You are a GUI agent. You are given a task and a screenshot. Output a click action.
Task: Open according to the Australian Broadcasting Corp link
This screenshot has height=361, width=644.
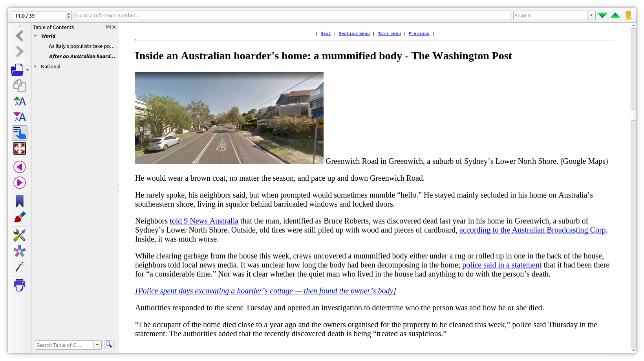[532, 230]
